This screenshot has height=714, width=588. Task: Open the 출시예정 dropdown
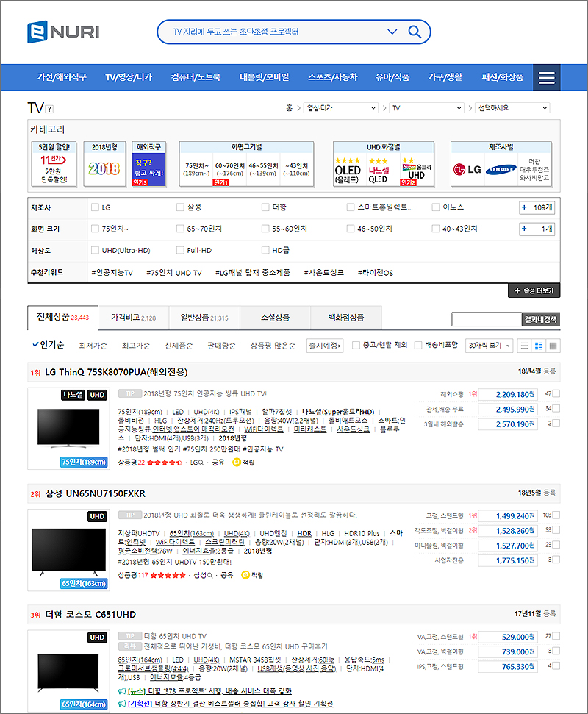coord(324,346)
